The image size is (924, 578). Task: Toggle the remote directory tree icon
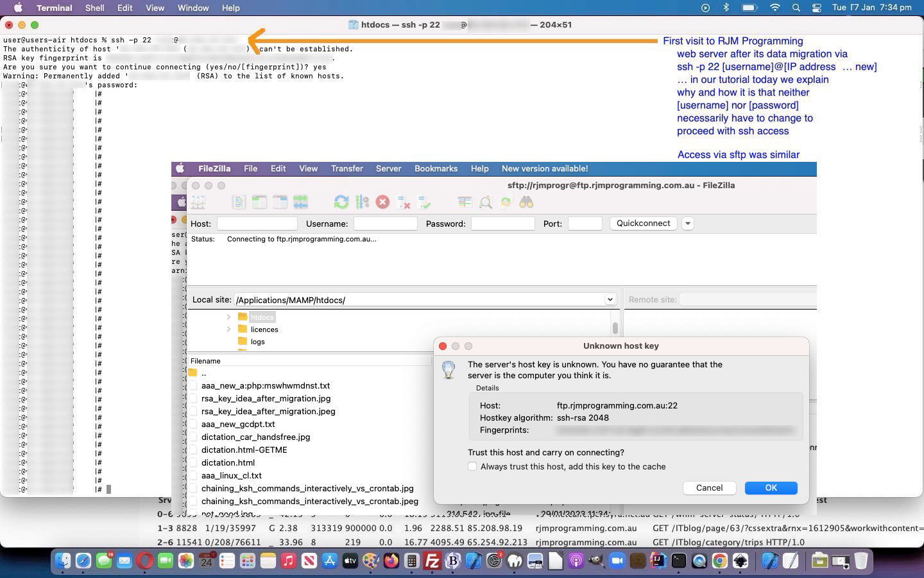tap(280, 202)
